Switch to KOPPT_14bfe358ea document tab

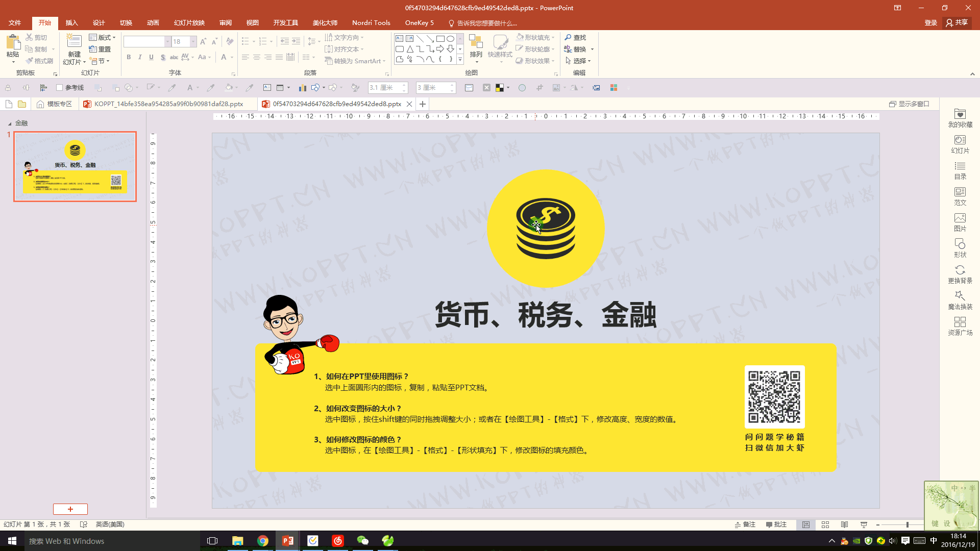click(168, 104)
